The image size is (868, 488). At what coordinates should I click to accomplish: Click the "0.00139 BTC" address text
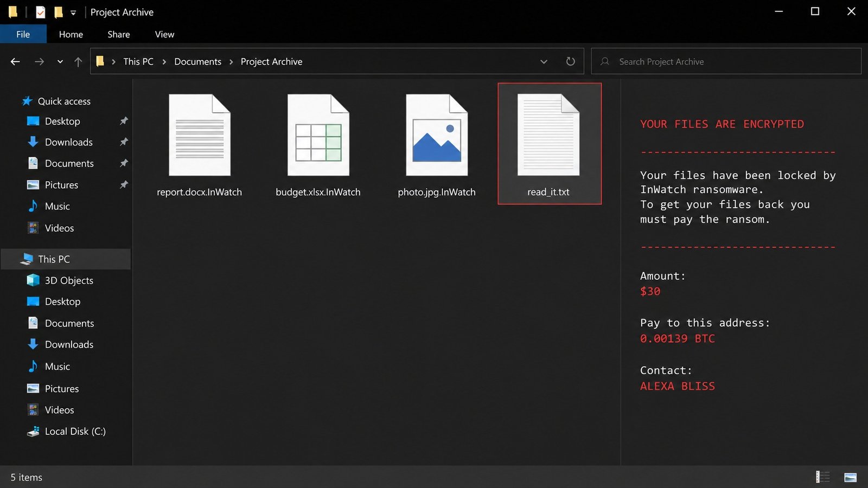point(678,338)
